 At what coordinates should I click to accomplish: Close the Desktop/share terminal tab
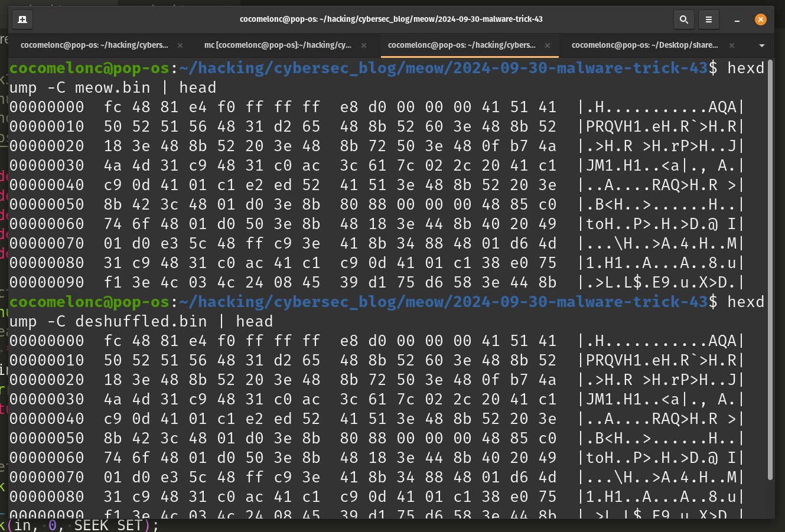[732, 45]
